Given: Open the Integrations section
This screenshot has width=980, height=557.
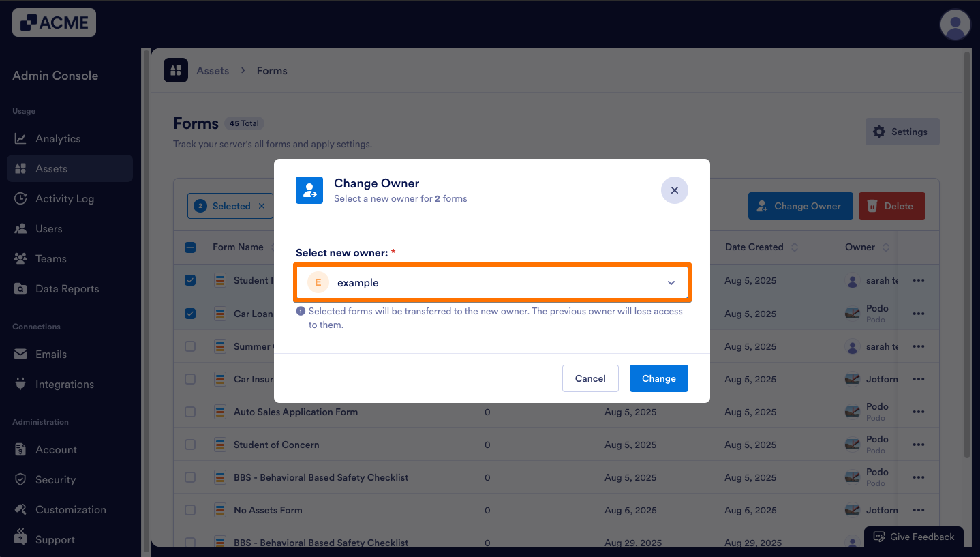Looking at the screenshot, I should point(64,384).
